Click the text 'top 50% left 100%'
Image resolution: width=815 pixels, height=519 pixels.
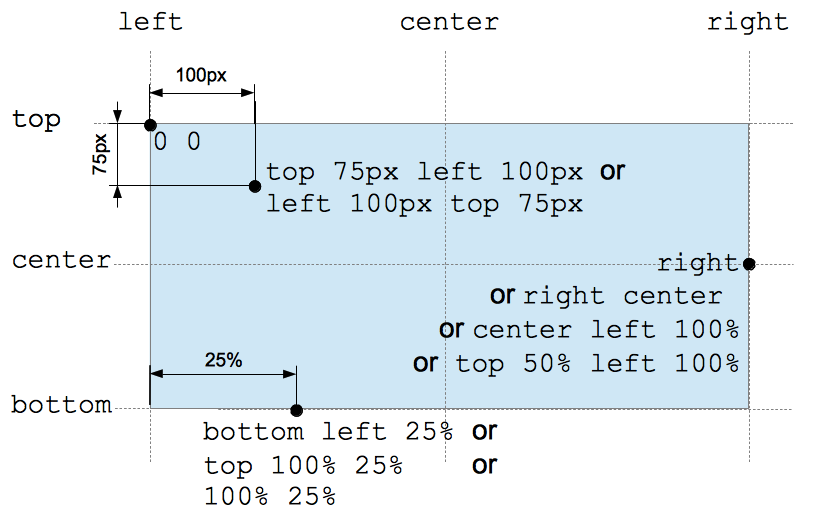tap(597, 364)
